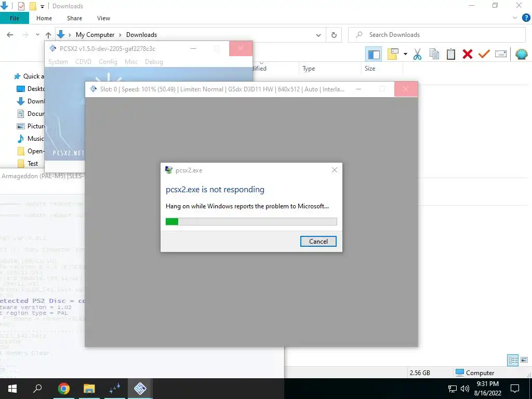Select Music in navigation pane
Screen dimensions: 532x399
(x=31, y=138)
